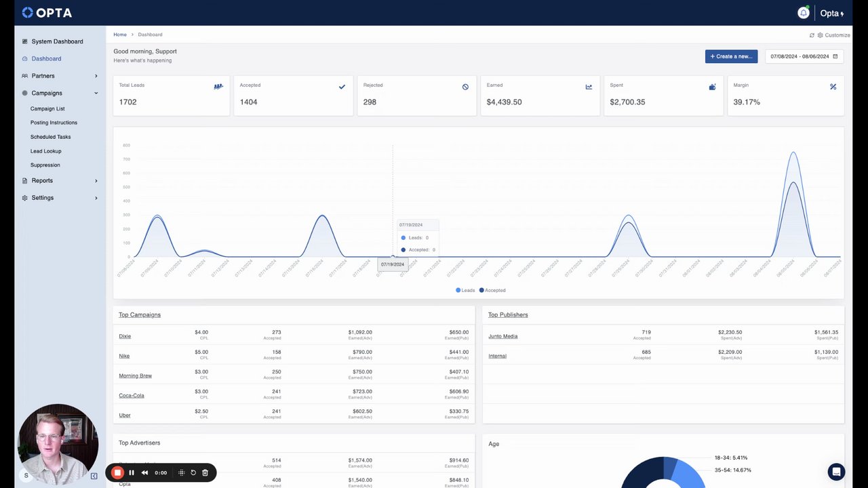Viewport: 868px width, 488px height.
Task: Open the Uber campaign link
Action: click(125, 415)
